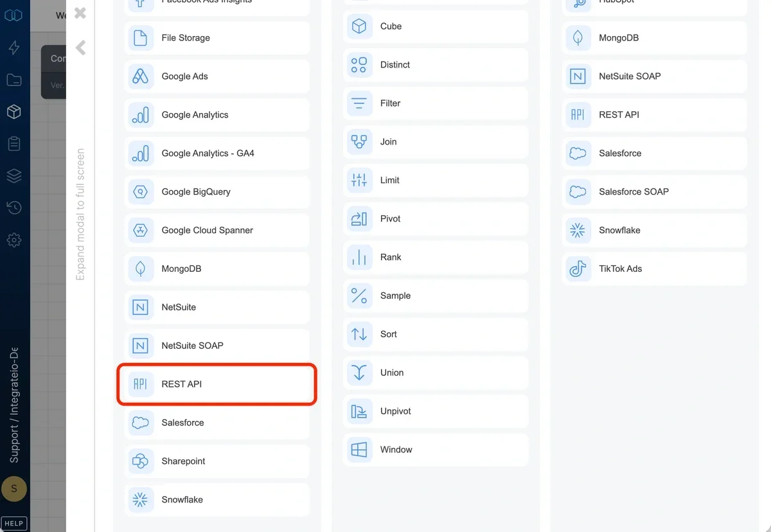This screenshot has height=532, width=771.
Task: Open the clipboard icon in the sidebar
Action: [13, 144]
